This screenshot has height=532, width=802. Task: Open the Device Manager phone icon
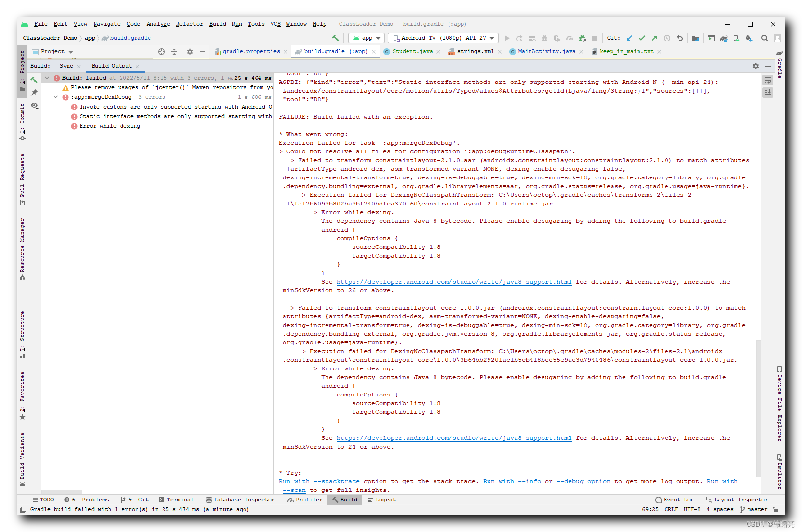coord(736,38)
